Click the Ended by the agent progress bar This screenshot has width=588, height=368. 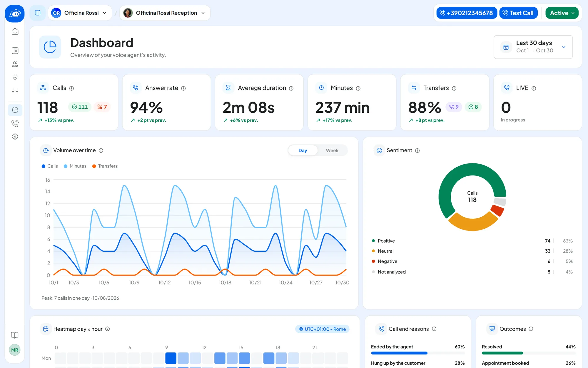[x=418, y=353]
